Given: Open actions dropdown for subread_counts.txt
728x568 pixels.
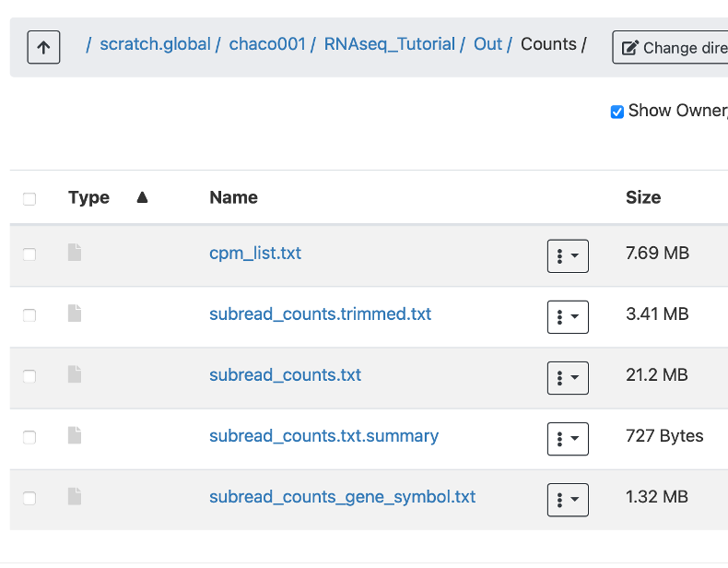Looking at the screenshot, I should click(x=568, y=378).
